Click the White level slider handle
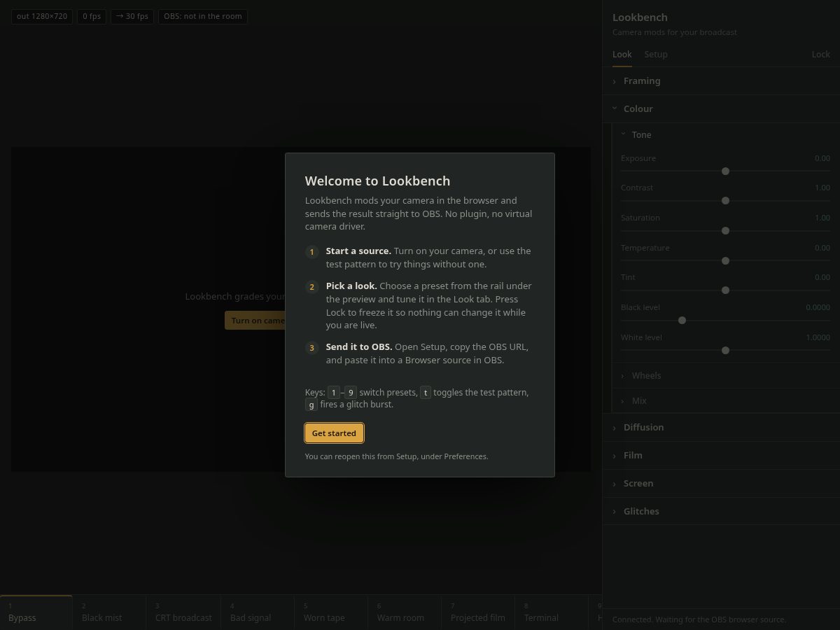 [x=725, y=350]
